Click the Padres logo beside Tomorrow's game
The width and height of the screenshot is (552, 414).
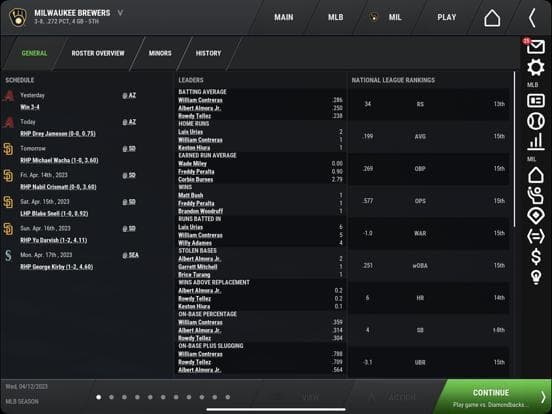click(x=8, y=149)
